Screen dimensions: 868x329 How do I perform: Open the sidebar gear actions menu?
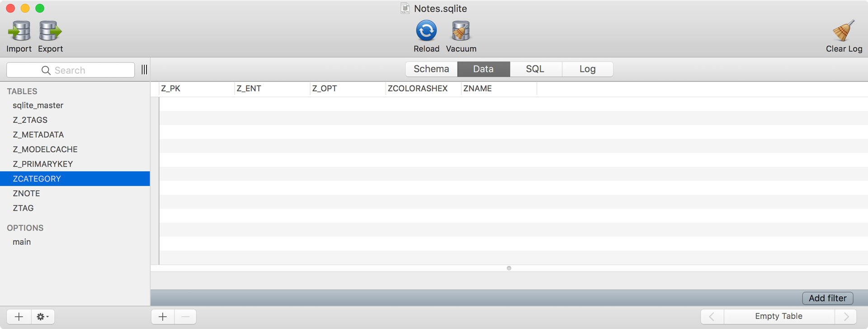43,317
